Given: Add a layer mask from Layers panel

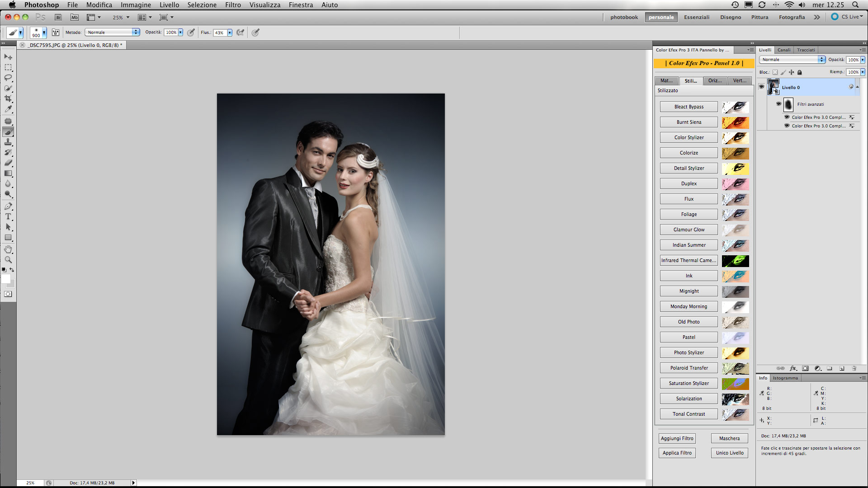Looking at the screenshot, I should tap(805, 368).
